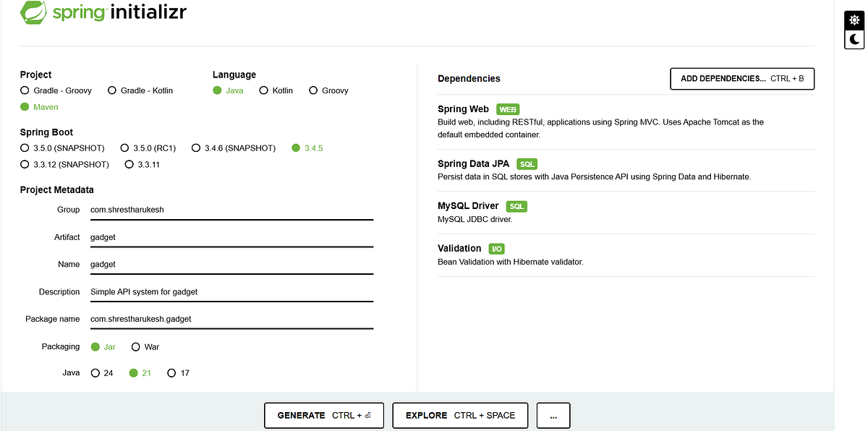Click the I/O badge beside Validation

pyautogui.click(x=497, y=249)
